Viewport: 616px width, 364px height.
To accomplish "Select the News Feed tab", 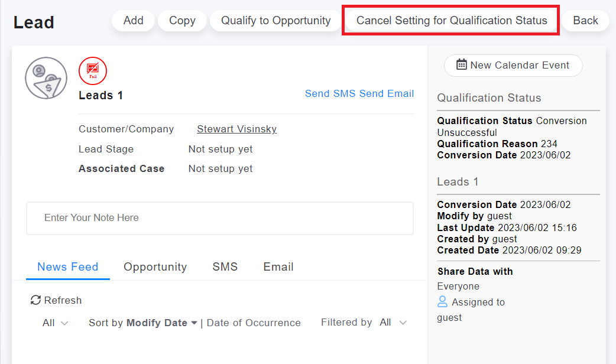I will 68,267.
